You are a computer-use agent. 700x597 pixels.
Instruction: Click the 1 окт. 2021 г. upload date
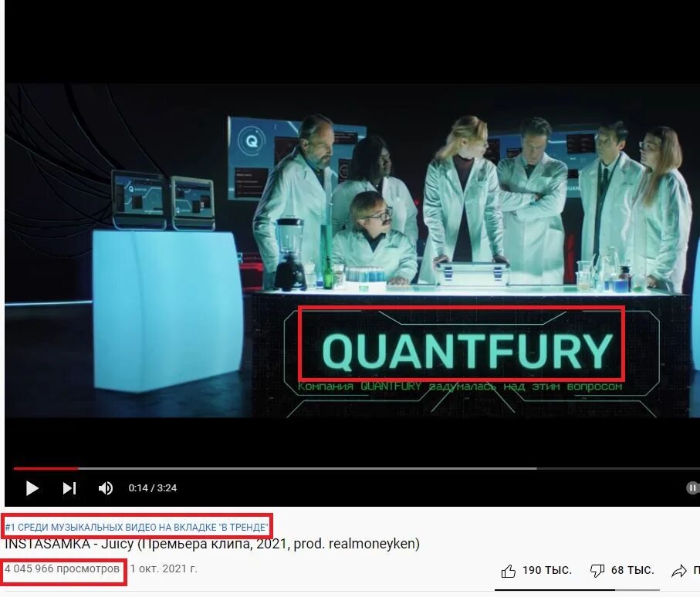164,569
